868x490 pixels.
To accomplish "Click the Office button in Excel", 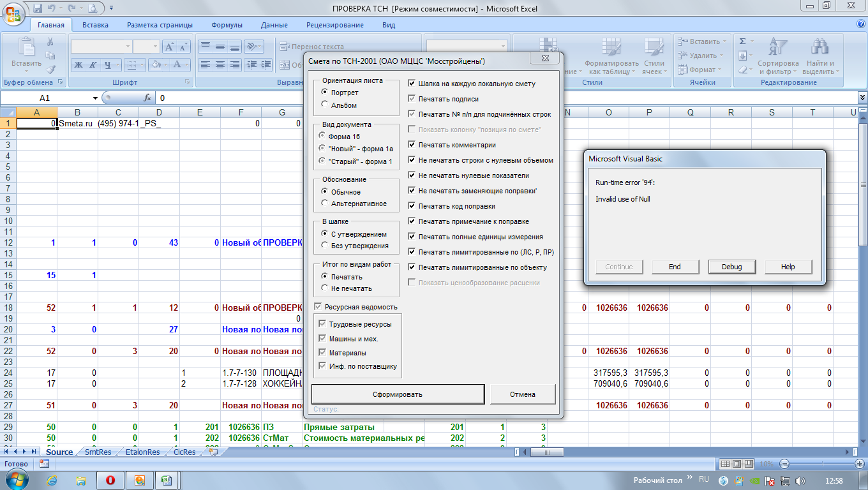I will tap(14, 14).
